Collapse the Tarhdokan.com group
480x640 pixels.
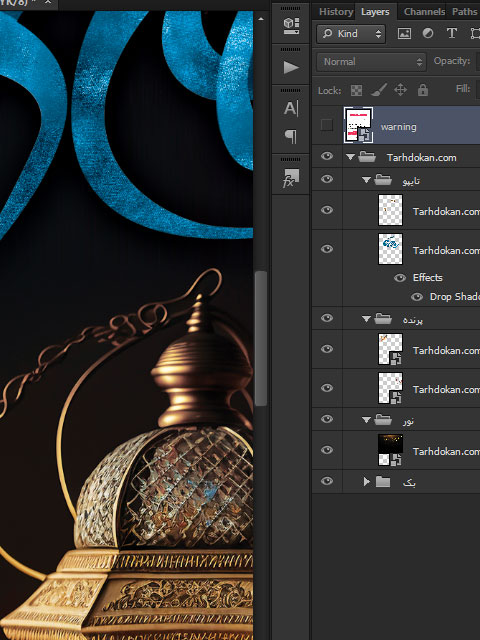(x=350, y=157)
